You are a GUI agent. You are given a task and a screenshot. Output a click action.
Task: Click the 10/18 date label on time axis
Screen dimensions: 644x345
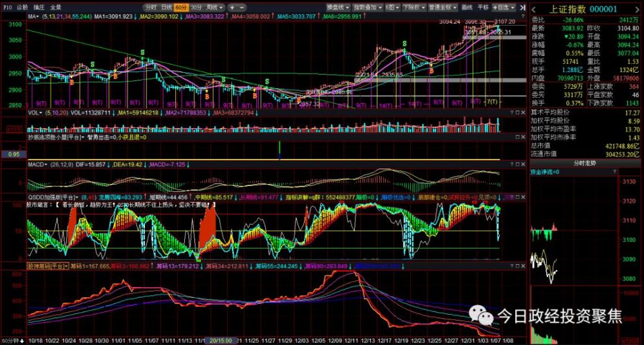pos(37,341)
